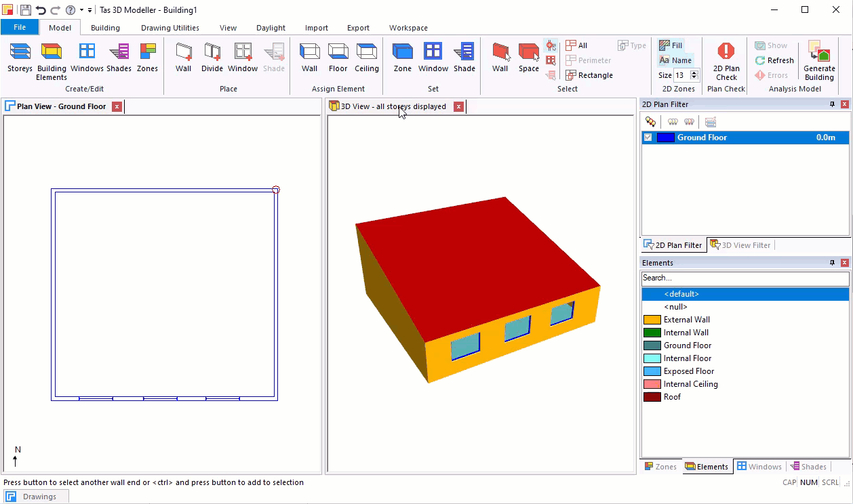Image resolution: width=853 pixels, height=504 pixels.
Task: Click the second grey light bulbs filter icon
Action: (689, 122)
